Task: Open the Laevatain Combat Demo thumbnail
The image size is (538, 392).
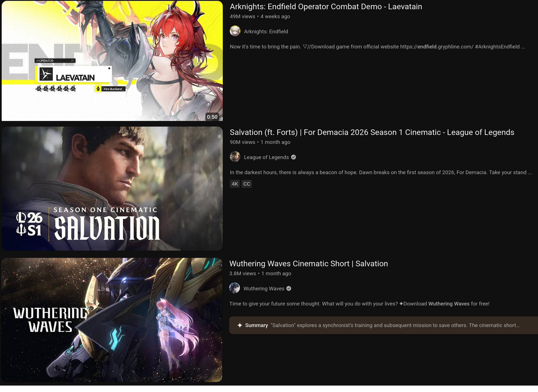Action: pos(112,61)
